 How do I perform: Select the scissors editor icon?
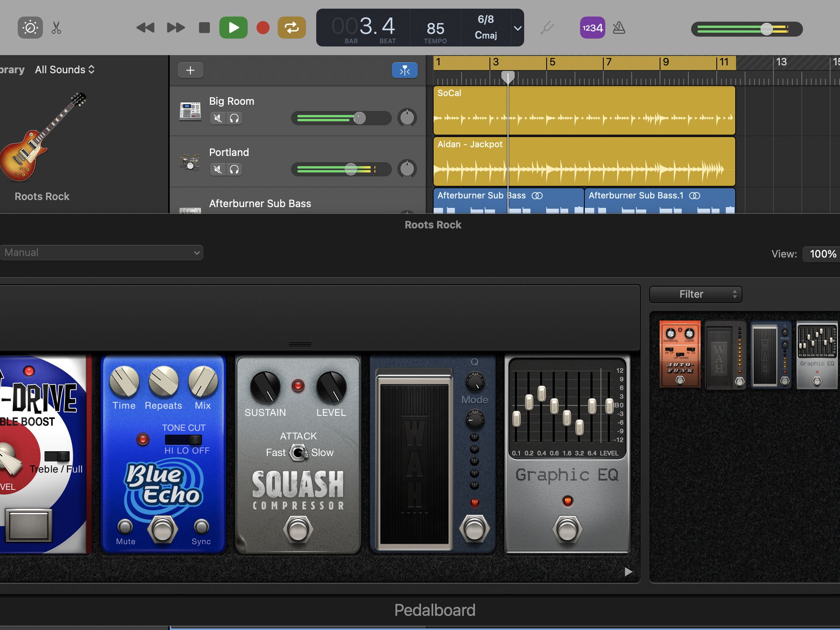(x=56, y=28)
